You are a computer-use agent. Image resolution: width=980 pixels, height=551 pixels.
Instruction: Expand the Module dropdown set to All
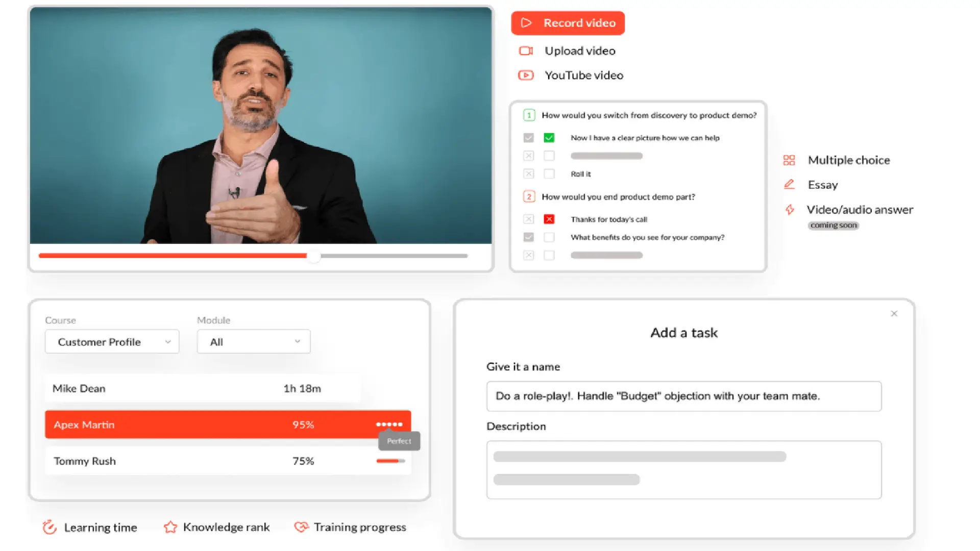pos(254,342)
